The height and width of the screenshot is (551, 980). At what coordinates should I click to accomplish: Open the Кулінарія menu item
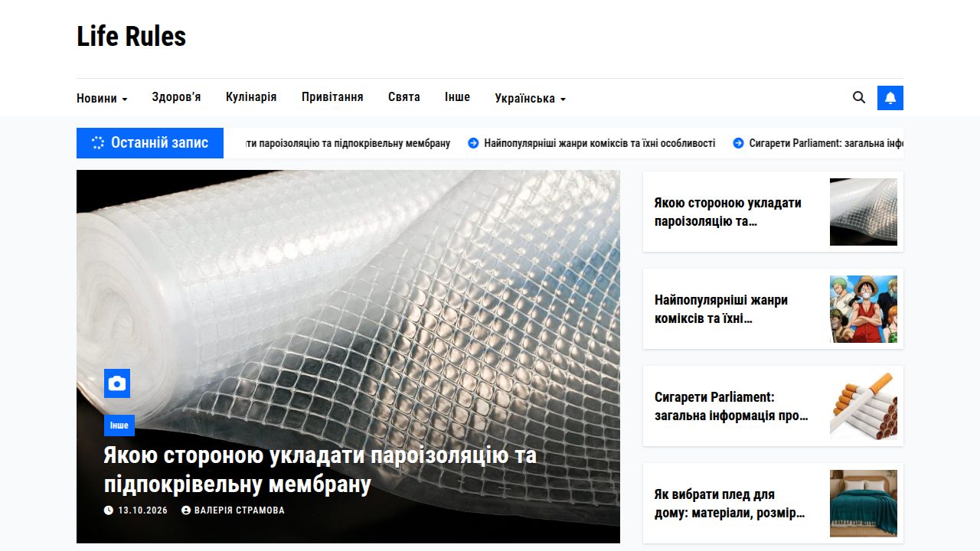pyautogui.click(x=251, y=97)
